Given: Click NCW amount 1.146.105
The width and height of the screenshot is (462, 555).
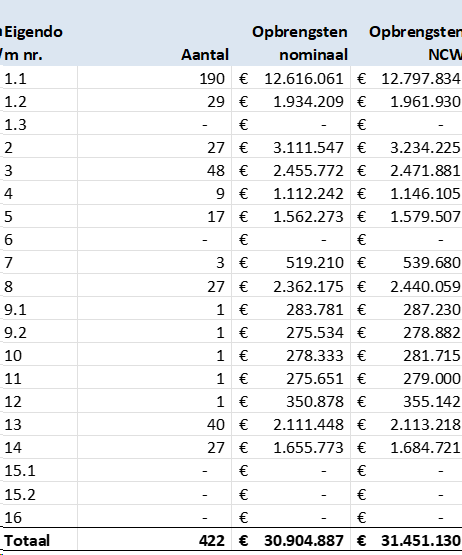Looking at the screenshot, I should click(425, 194).
